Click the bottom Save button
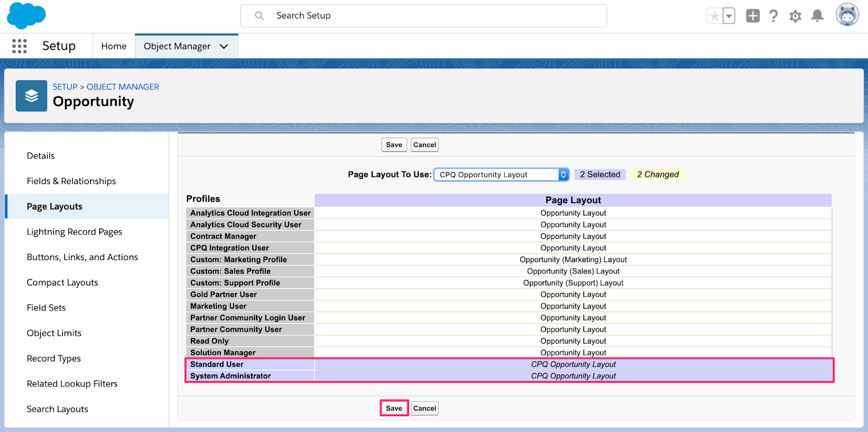This screenshot has height=432, width=868. [x=394, y=409]
